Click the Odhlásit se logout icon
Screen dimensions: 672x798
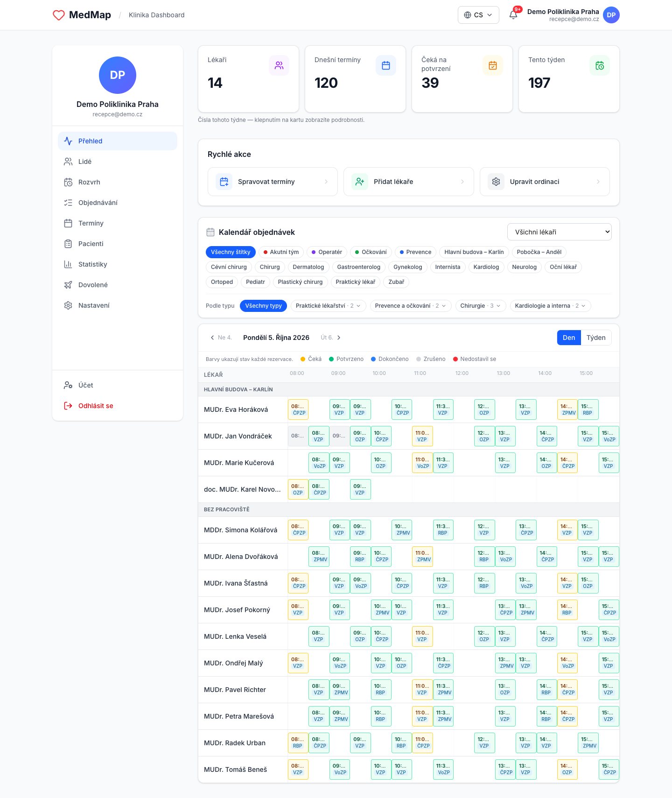[x=68, y=406]
